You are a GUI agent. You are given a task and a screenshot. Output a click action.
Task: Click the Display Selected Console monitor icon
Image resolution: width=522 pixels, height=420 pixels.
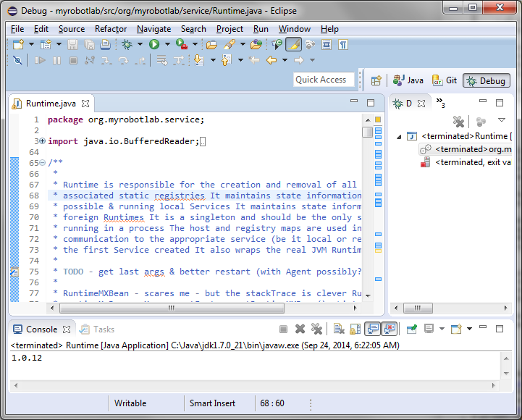[x=429, y=329]
